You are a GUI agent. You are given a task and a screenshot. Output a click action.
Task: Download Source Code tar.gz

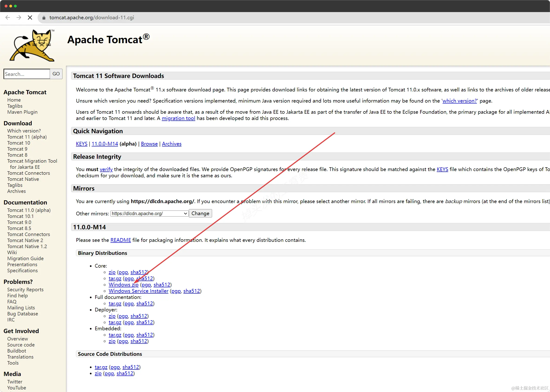coord(101,367)
